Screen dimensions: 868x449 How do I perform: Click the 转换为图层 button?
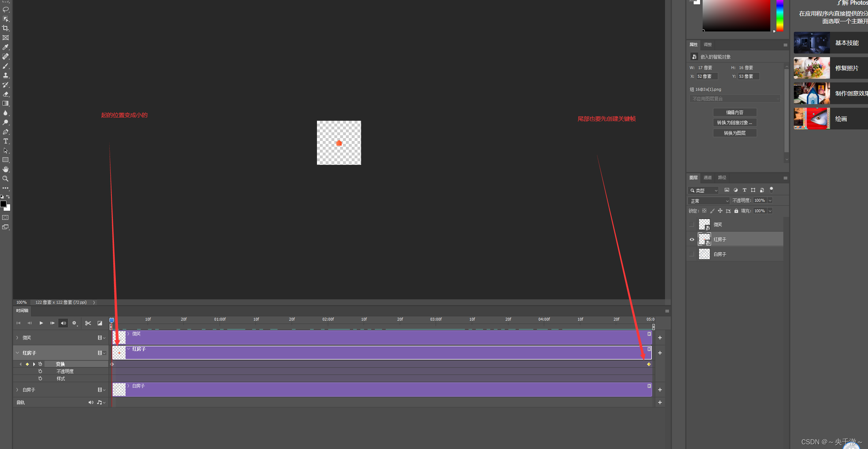pyautogui.click(x=734, y=133)
